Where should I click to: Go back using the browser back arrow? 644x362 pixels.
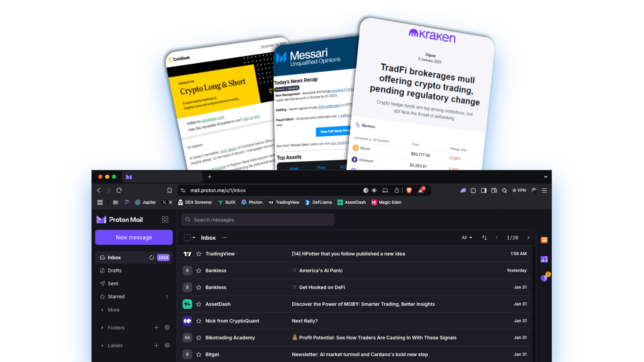(99, 190)
